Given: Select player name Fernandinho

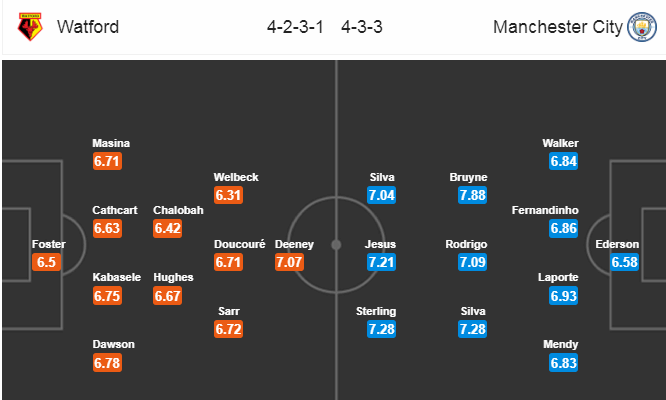Looking at the screenshot, I should (x=545, y=210).
